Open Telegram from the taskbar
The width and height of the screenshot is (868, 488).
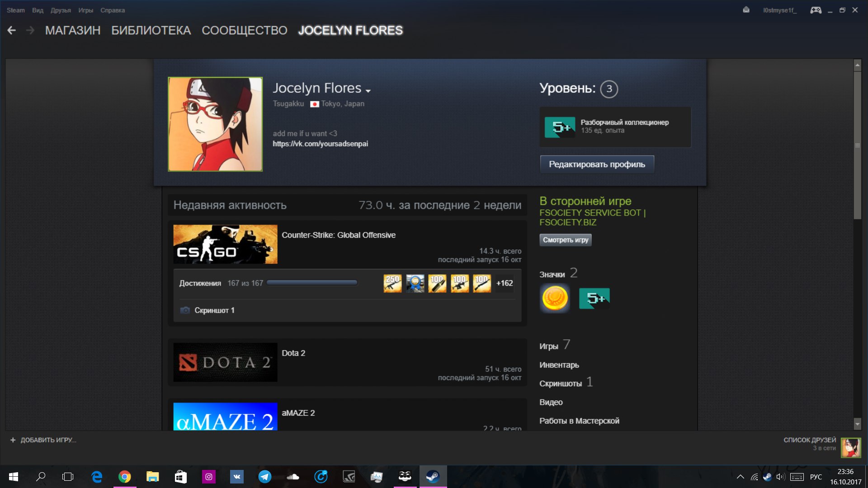265,477
